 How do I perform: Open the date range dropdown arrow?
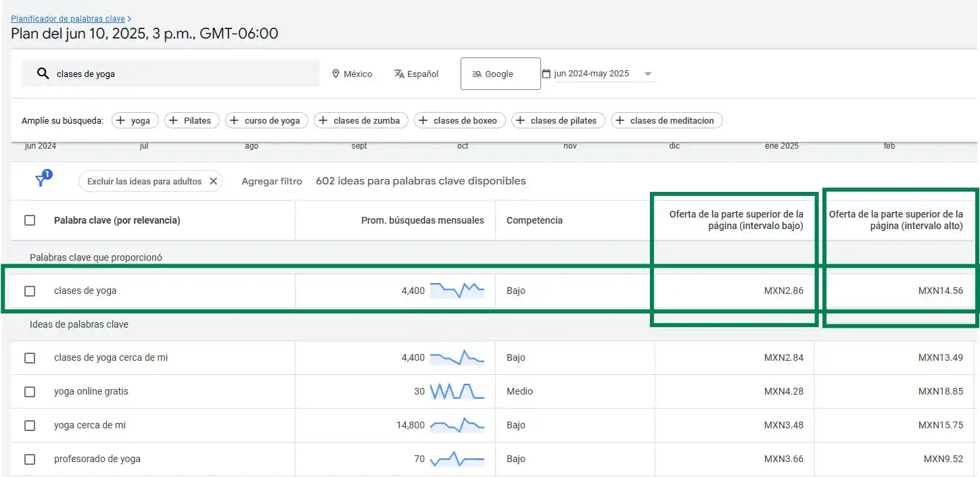(648, 74)
